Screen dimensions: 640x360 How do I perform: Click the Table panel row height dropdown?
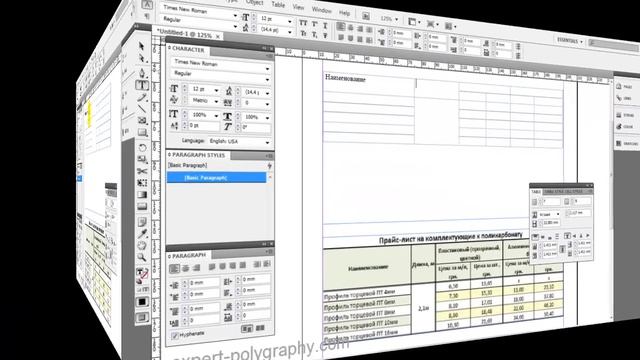pyautogui.click(x=558, y=214)
